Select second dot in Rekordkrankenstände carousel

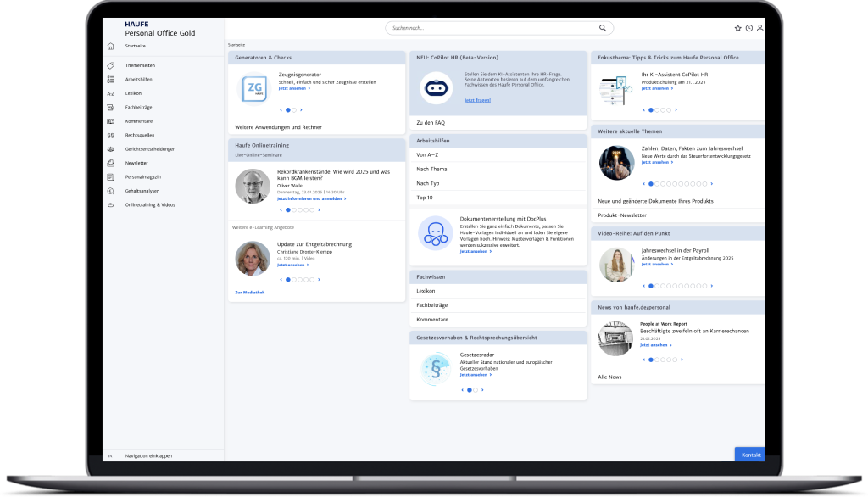pos(294,210)
